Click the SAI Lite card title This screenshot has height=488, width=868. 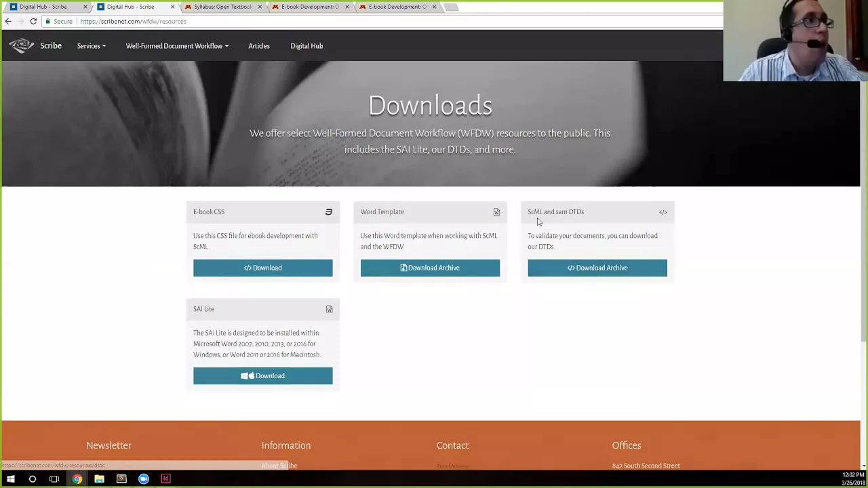(x=203, y=309)
